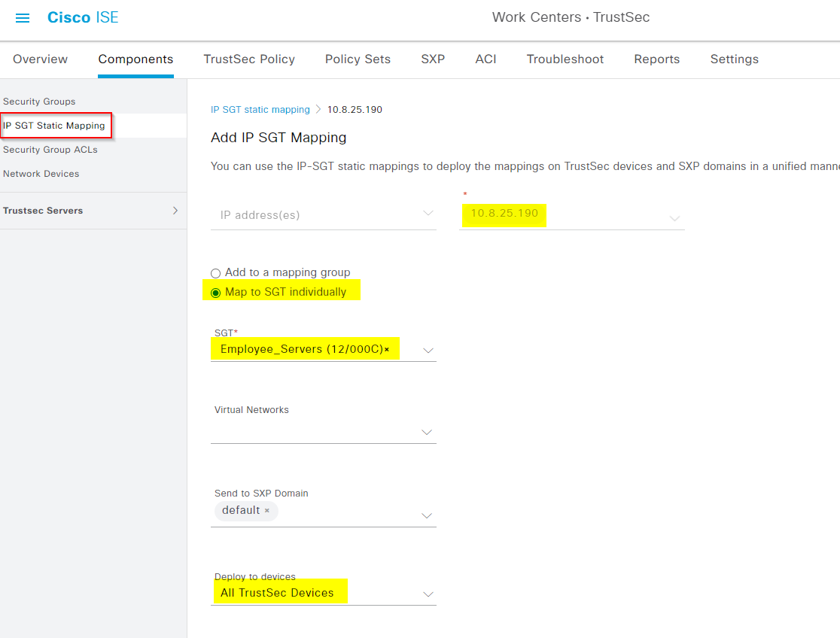Go to Security Groups in sidebar
This screenshot has height=638, width=840.
click(x=39, y=102)
